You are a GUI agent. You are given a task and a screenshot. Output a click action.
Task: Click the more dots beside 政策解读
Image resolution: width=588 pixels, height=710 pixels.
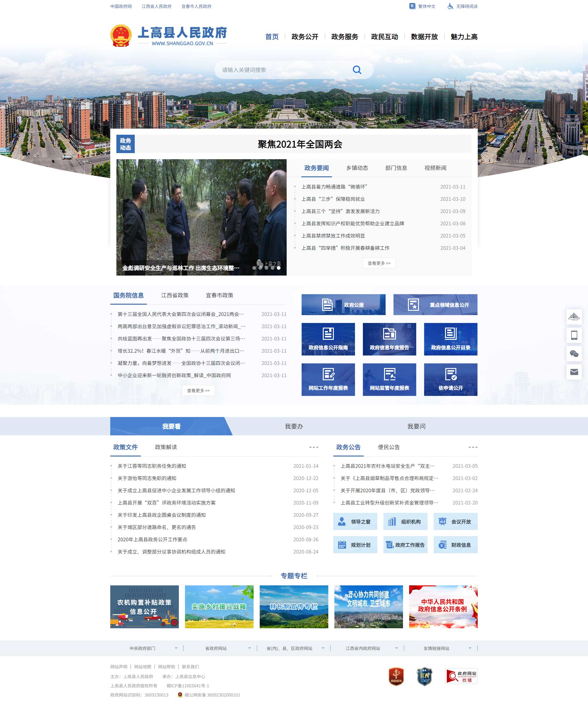coord(314,447)
